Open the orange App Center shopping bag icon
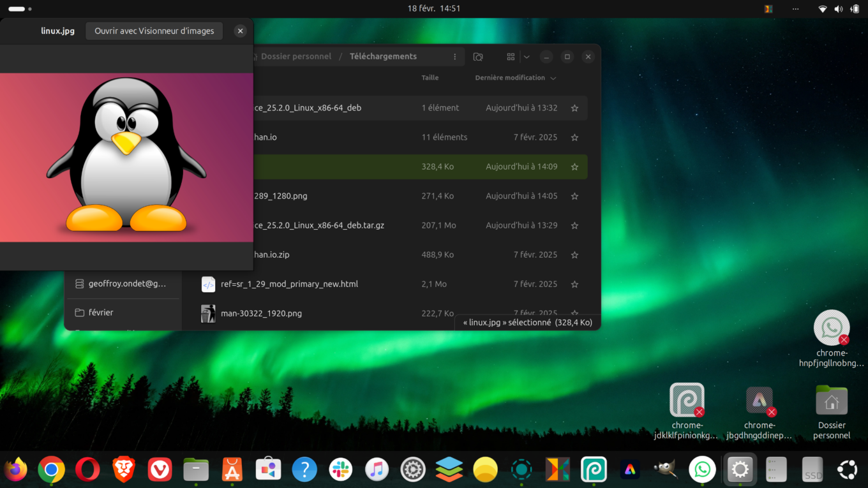Screen dimensions: 868x488 click(x=232, y=470)
